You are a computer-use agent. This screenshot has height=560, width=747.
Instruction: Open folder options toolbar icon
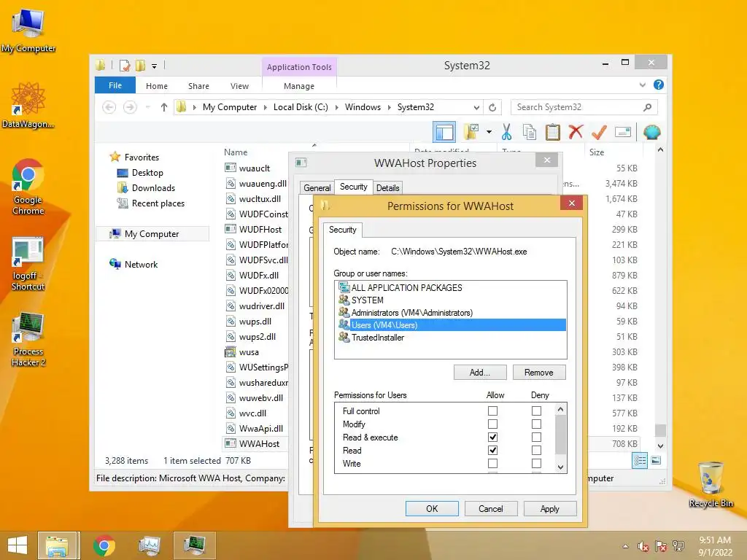[x=471, y=132]
